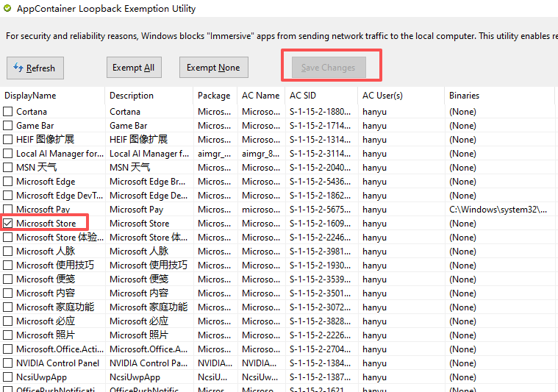Click Microsoft 必应 display name

pyautogui.click(x=46, y=321)
